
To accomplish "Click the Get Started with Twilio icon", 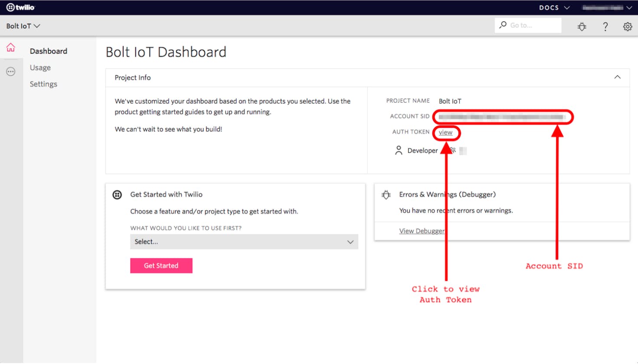I will coord(117,195).
